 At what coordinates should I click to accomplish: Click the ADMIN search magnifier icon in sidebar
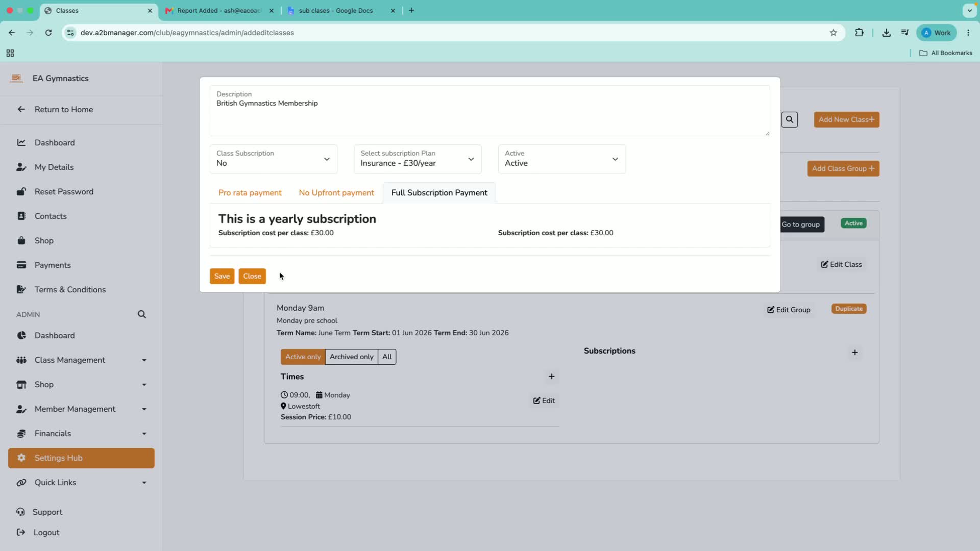point(142,314)
